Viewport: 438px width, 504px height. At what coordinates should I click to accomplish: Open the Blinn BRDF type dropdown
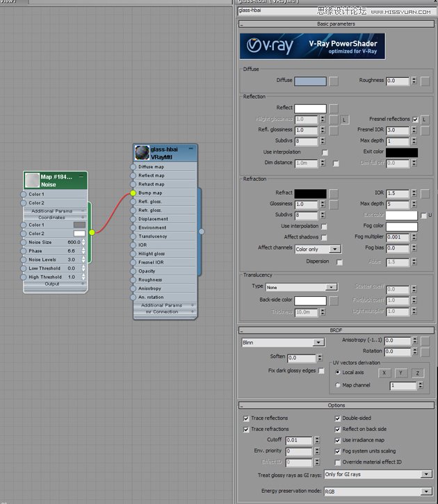(282, 342)
